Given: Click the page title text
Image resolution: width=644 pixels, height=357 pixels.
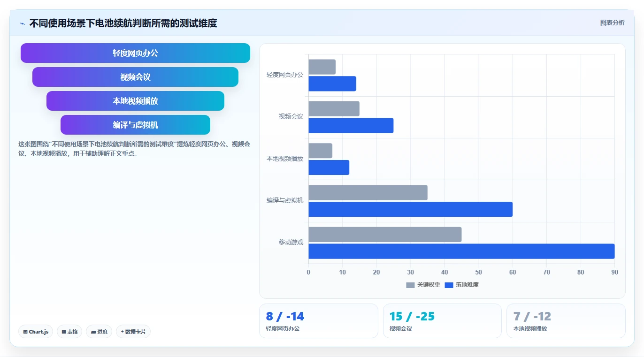Looking at the screenshot, I should pyautogui.click(x=123, y=23).
